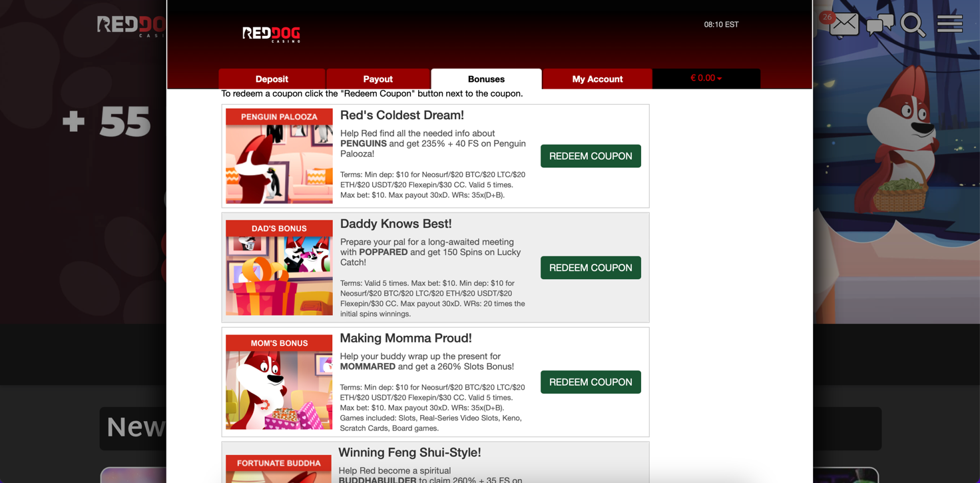The width and height of the screenshot is (980, 483).
Task: Click the "Winning Feng Shui-Style!" title
Action: click(409, 452)
